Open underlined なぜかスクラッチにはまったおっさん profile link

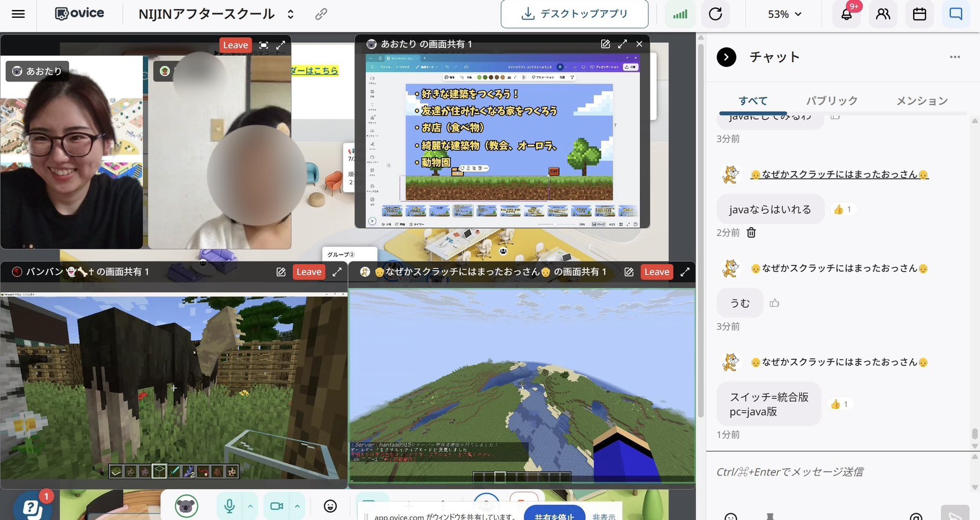point(839,175)
